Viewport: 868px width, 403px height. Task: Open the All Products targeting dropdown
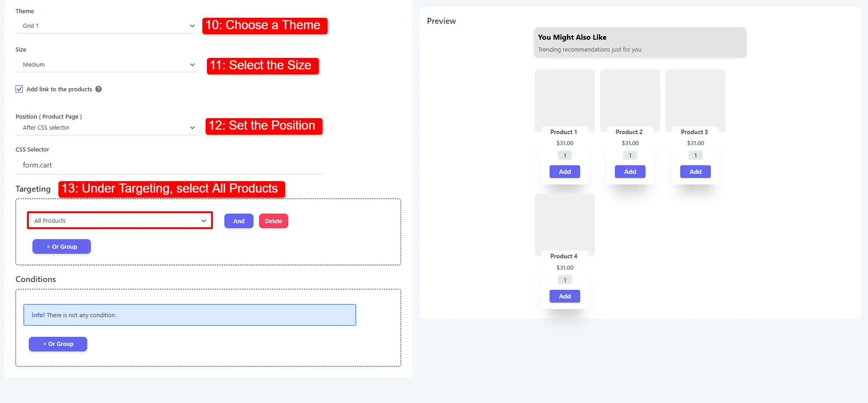click(120, 221)
